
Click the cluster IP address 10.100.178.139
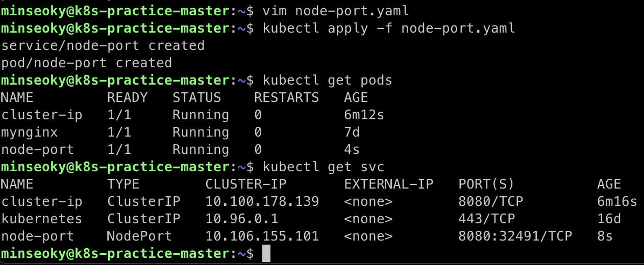tap(262, 201)
